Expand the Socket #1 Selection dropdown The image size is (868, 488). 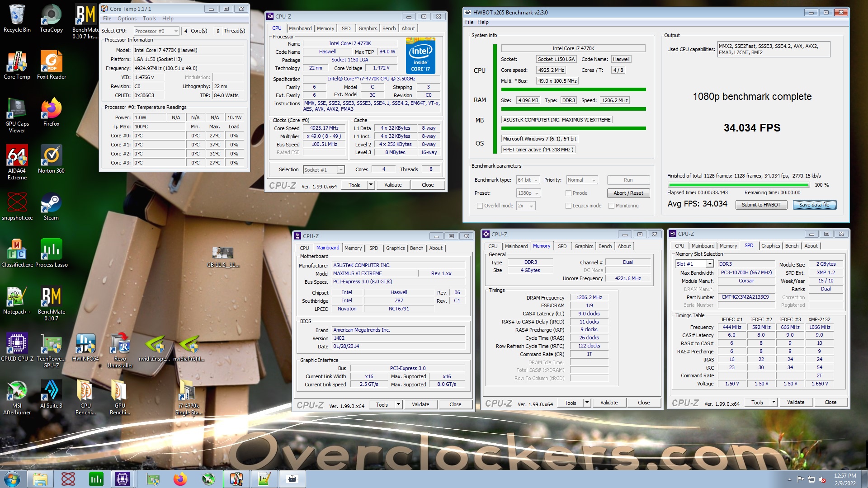(324, 169)
